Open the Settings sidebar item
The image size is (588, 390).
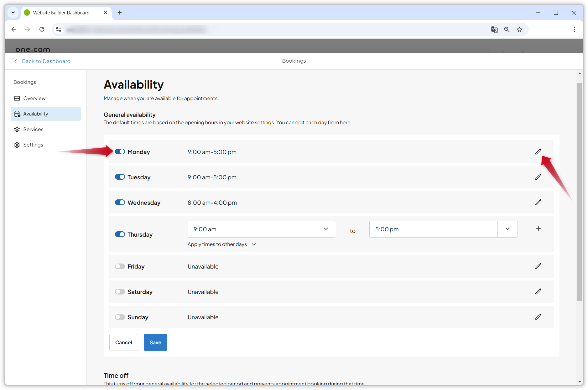pos(33,145)
